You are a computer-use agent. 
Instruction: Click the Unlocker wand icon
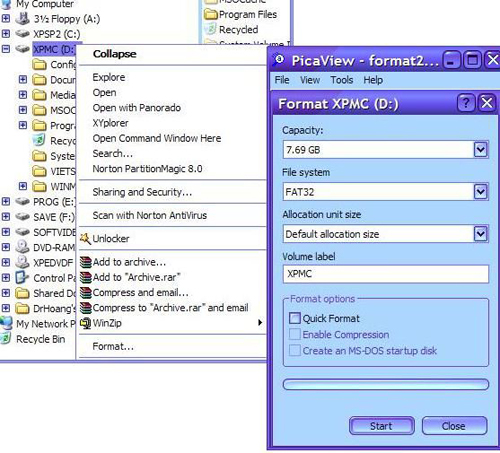[x=85, y=238]
